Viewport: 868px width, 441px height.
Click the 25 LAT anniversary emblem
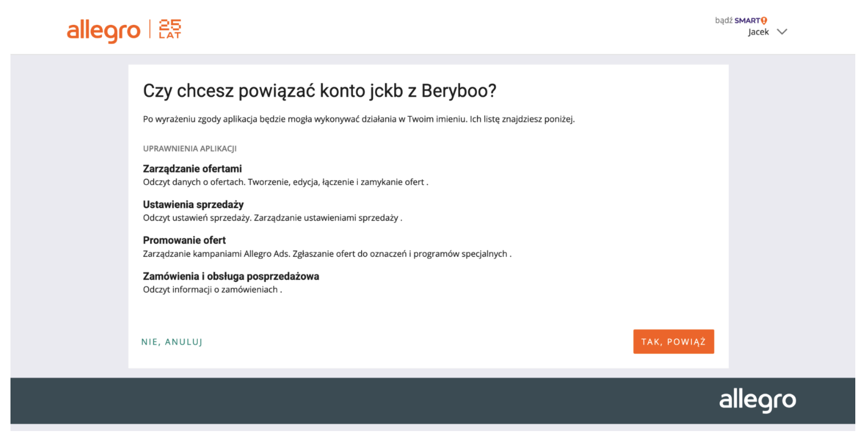pyautogui.click(x=170, y=29)
